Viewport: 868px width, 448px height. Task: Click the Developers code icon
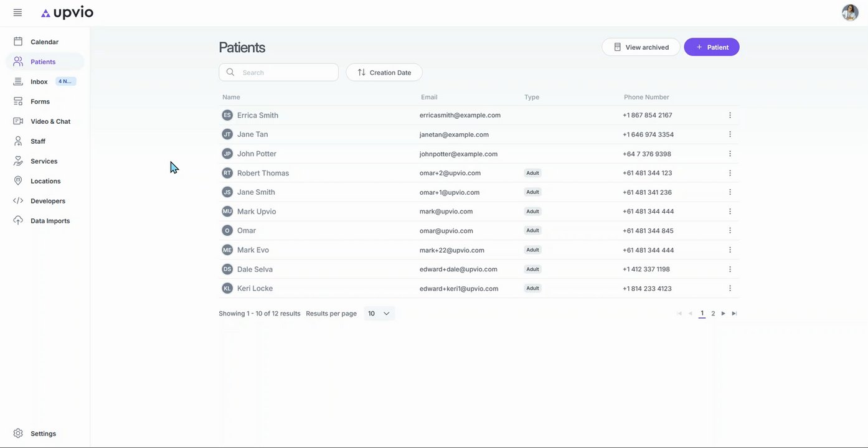tap(18, 201)
